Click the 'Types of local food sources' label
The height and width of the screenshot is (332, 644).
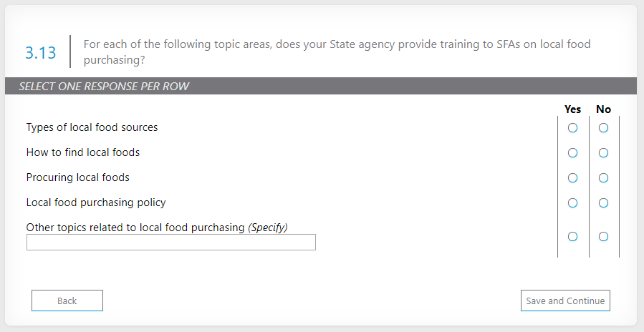pyautogui.click(x=92, y=127)
